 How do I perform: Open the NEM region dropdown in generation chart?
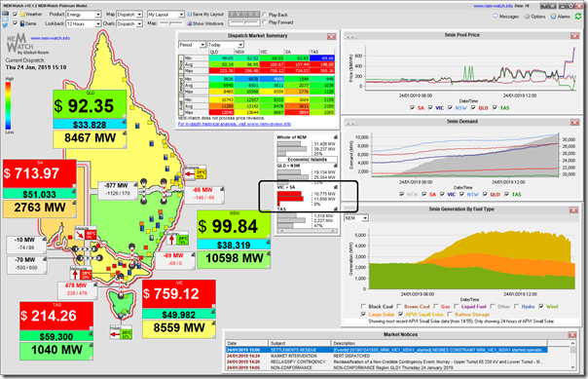tap(356, 218)
